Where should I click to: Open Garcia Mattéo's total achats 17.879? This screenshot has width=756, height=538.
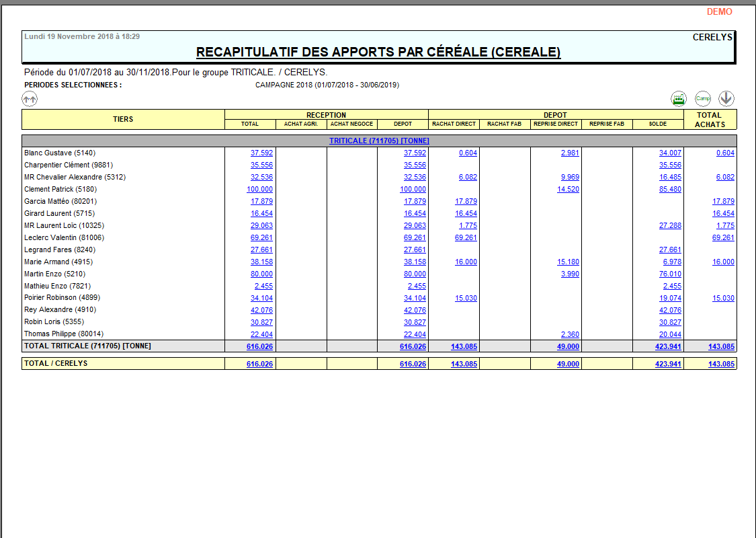pyautogui.click(x=723, y=202)
